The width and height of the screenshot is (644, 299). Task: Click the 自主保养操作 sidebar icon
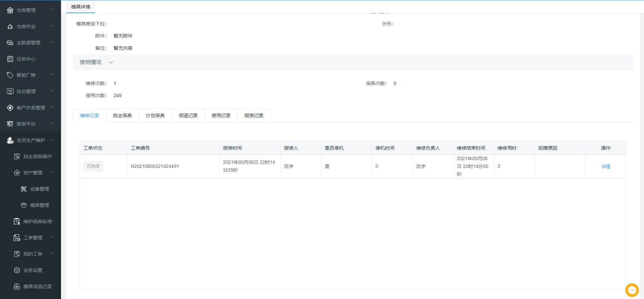(x=17, y=156)
